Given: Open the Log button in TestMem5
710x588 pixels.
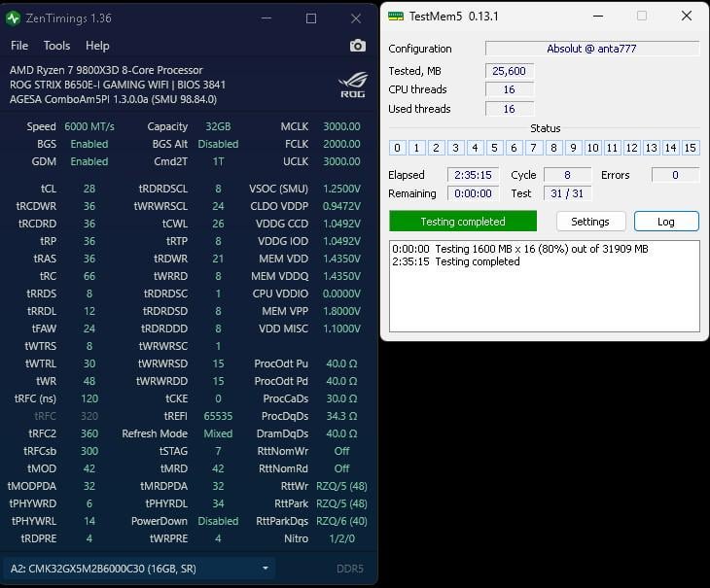Looking at the screenshot, I should pos(666,222).
